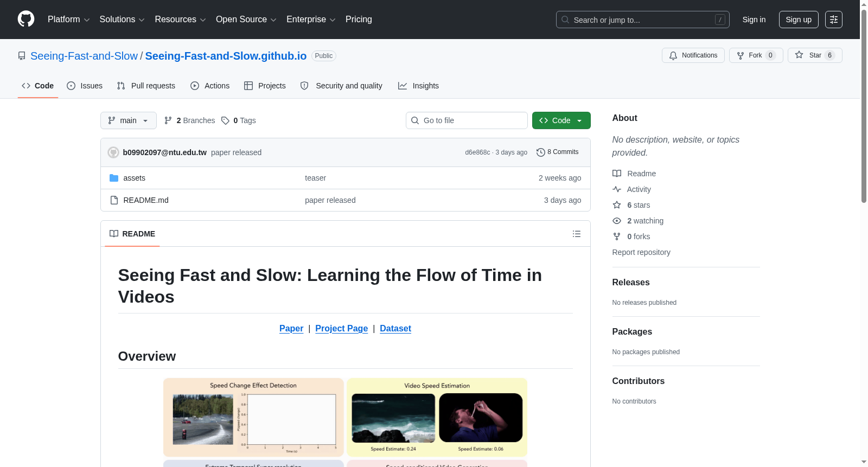This screenshot has width=868, height=467.
Task: Open Seeing-Fast-and-Slow.github.io repository link
Action: (x=226, y=56)
